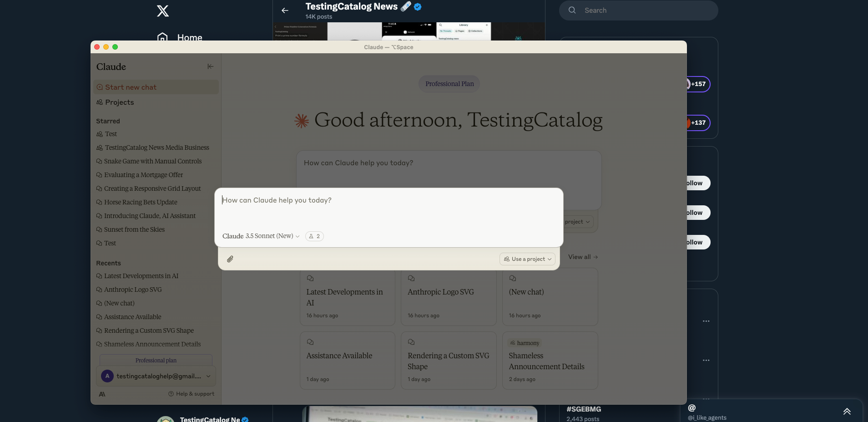
Task: Click the Professional plan sidebar button
Action: 156,360
